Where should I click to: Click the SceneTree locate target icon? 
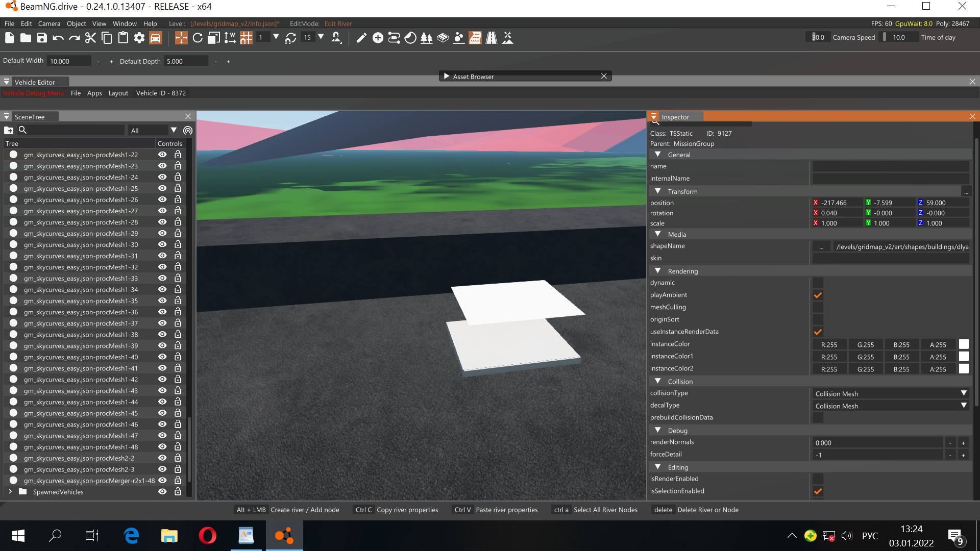pos(188,131)
